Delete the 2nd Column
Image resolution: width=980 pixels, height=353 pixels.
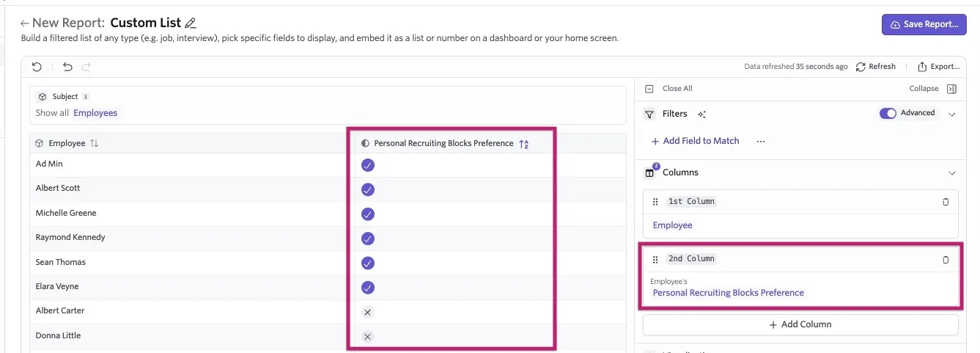pyautogui.click(x=946, y=260)
